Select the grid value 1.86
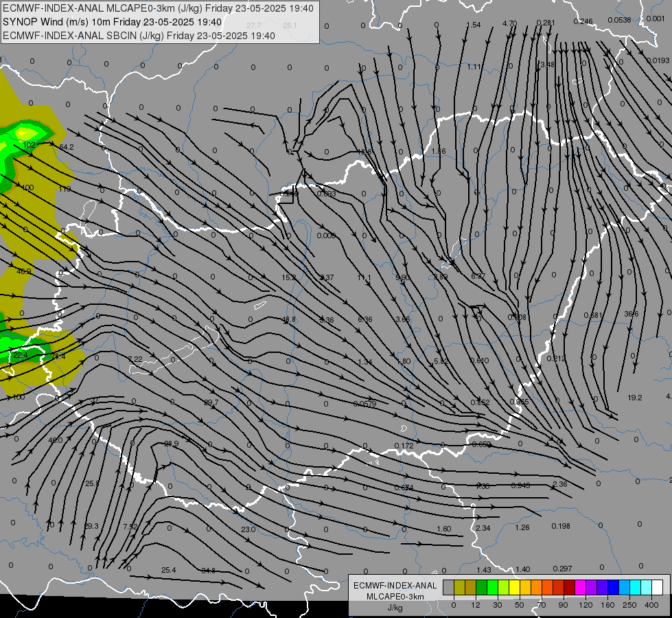This screenshot has height=618, width=672. pyautogui.click(x=439, y=151)
